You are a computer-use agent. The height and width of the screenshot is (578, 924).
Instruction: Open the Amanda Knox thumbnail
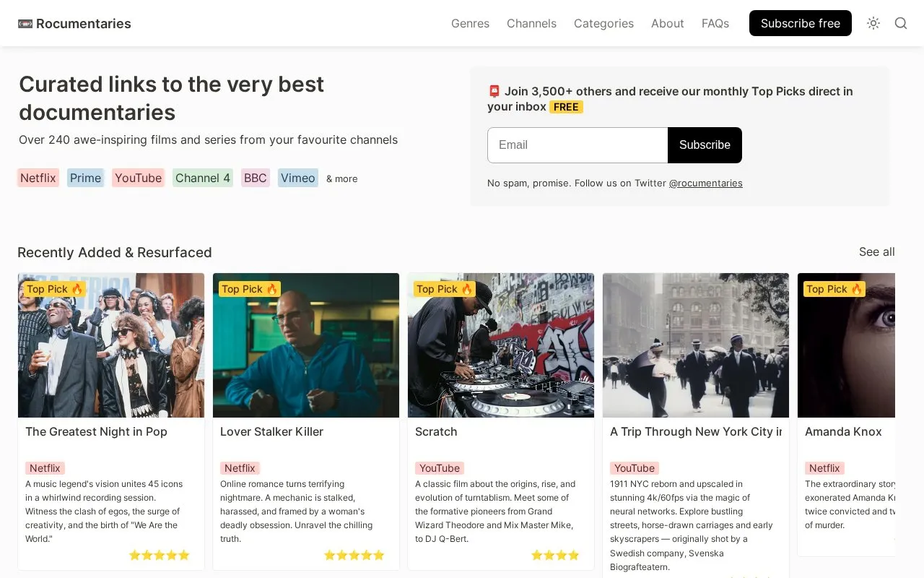846,345
